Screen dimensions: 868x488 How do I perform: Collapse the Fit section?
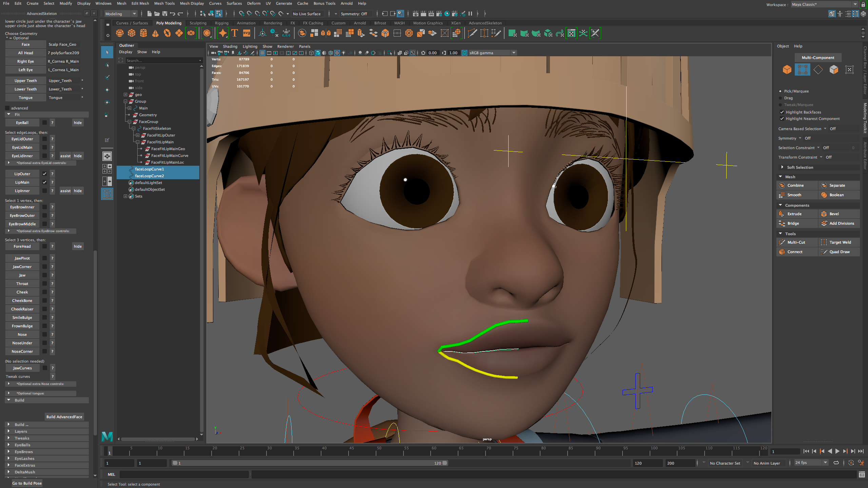coord(9,115)
